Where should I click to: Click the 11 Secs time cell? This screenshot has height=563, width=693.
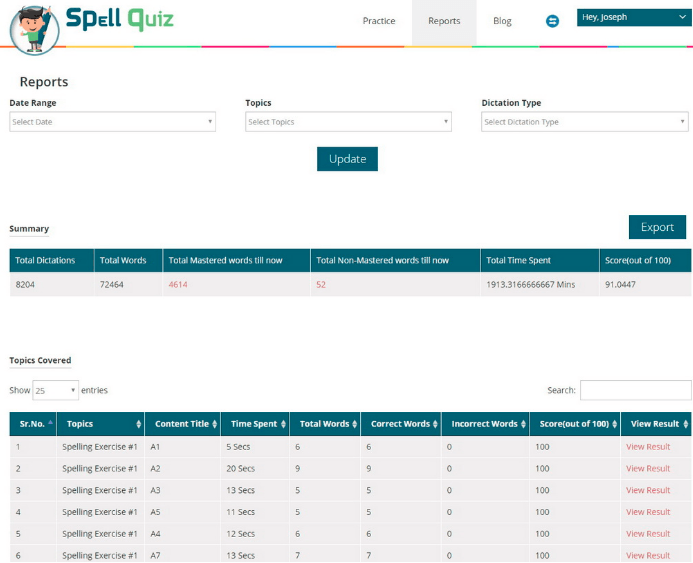tap(240, 512)
